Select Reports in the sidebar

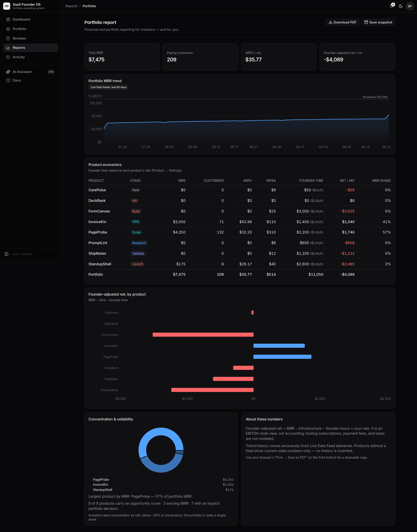click(30, 48)
